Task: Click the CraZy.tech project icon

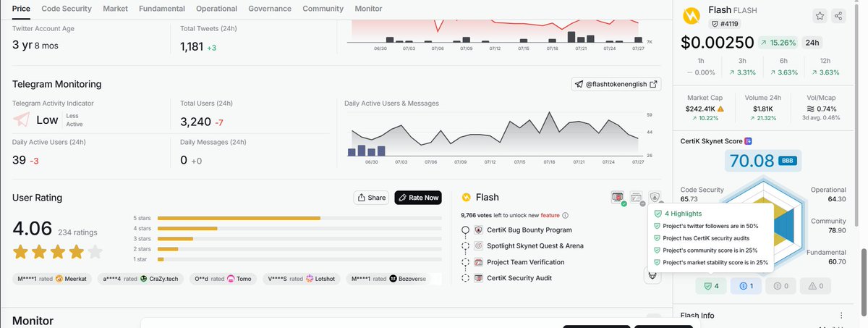Action: click(x=145, y=279)
